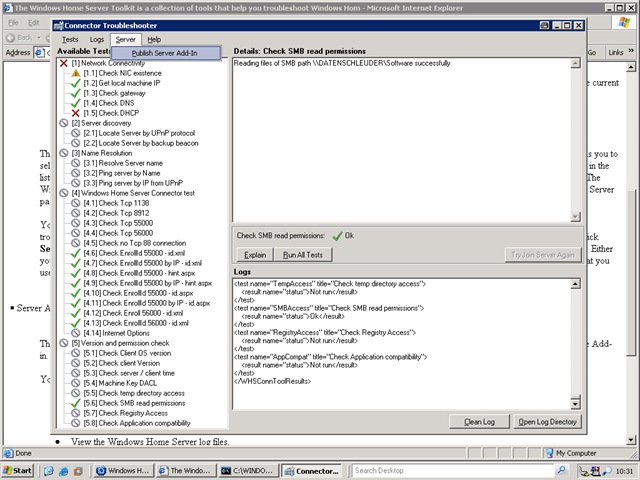
Task: Click not-run icon beside Ping server by Name
Action: (76, 173)
